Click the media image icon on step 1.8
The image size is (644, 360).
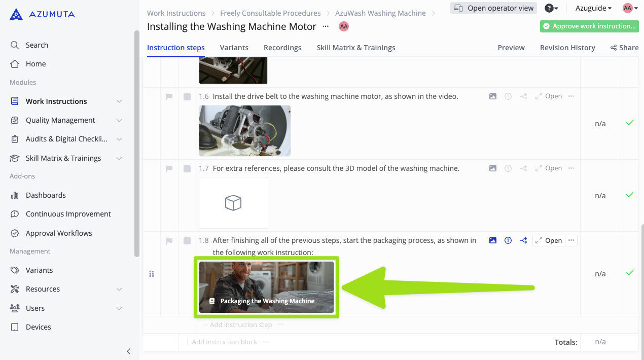[x=492, y=240]
